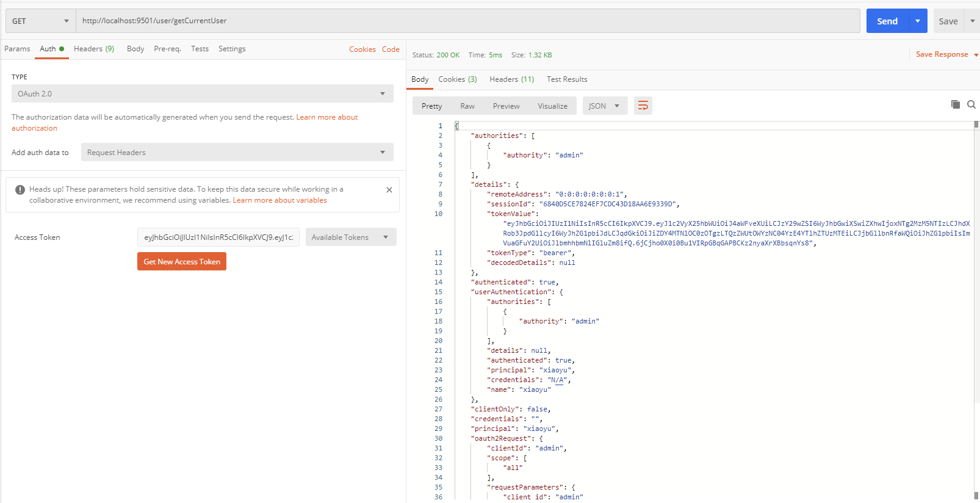Select the Raw view mode
This screenshot has height=503, width=980.
coord(467,106)
